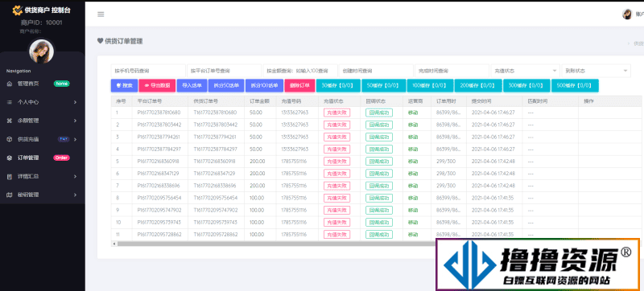This screenshot has height=291, width=644.
Task: Click order number P1617702168360918
Action: 159,161
